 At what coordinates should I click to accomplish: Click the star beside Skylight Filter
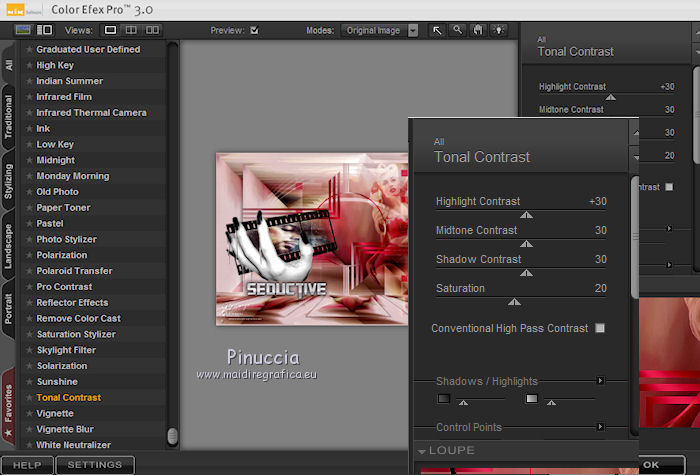pyautogui.click(x=29, y=350)
